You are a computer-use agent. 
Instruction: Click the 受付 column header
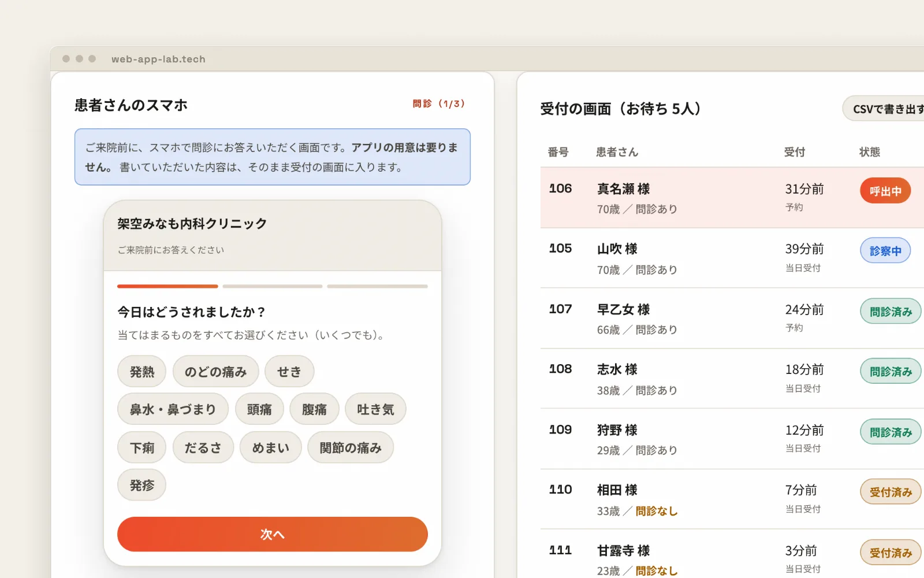[794, 152]
